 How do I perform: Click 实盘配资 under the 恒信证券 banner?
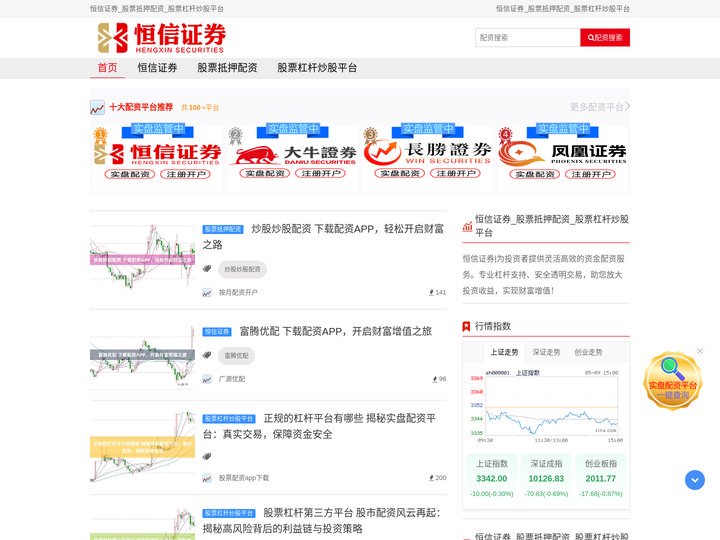click(130, 174)
